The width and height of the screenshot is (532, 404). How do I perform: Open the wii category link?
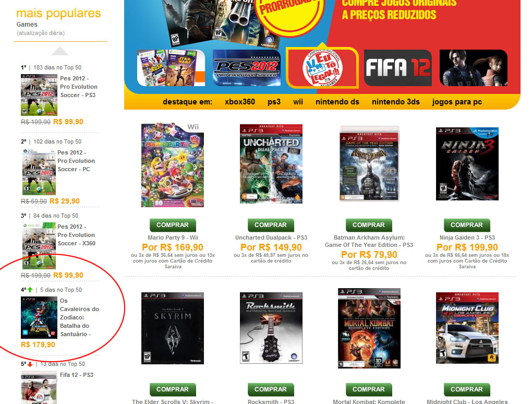coord(298,102)
